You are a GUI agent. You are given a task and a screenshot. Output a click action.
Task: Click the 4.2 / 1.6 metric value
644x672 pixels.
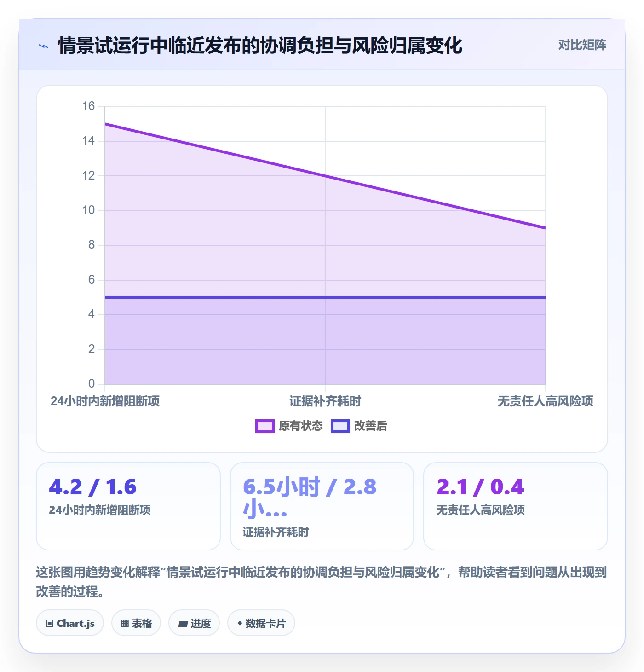click(93, 487)
